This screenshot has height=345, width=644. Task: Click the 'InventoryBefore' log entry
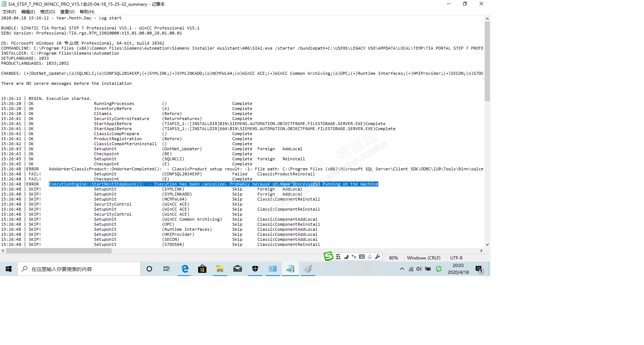[x=113, y=109]
